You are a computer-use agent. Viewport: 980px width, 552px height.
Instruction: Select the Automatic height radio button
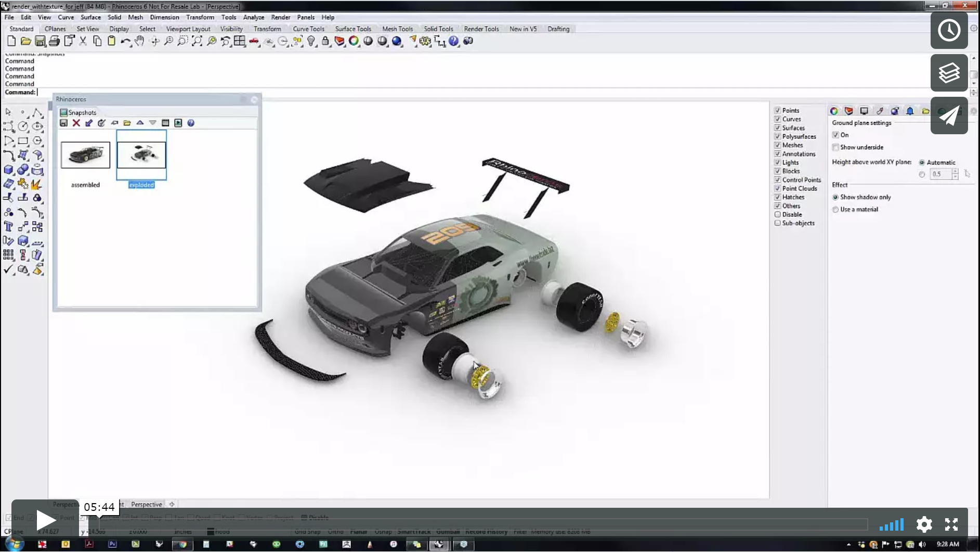tap(922, 162)
